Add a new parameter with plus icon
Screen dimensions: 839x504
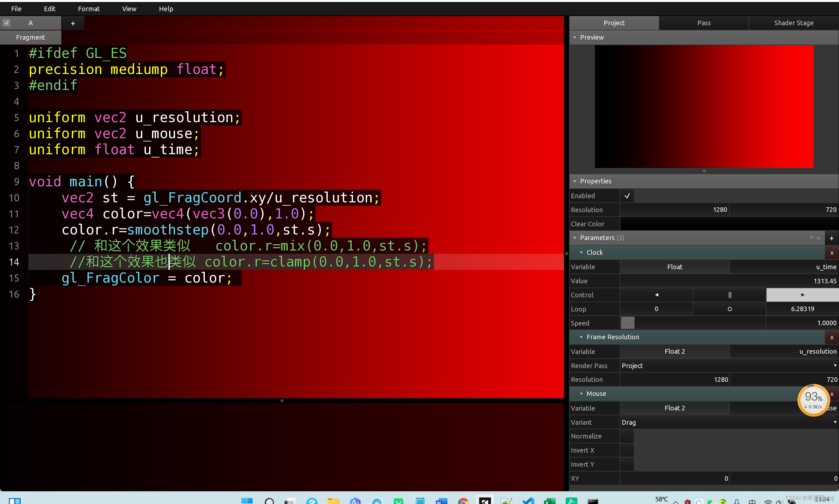831,238
